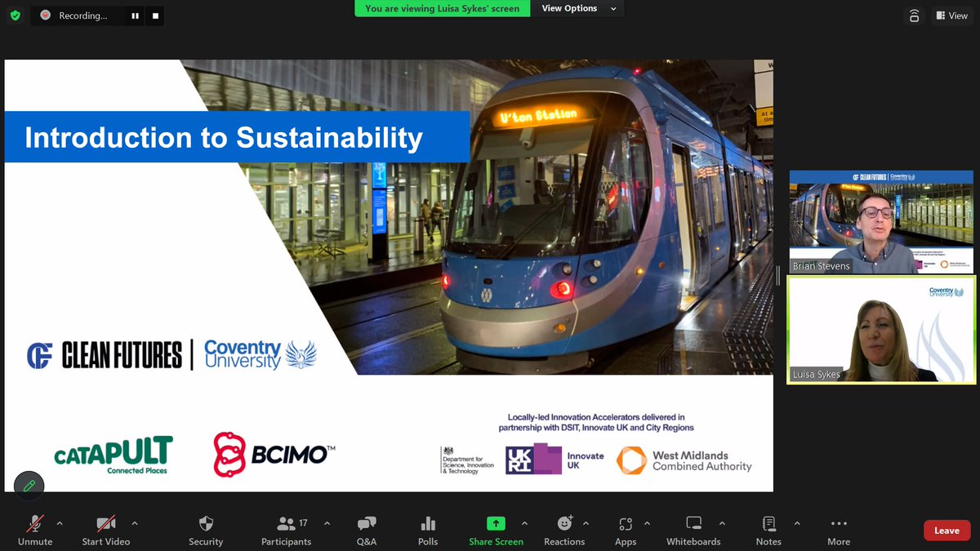Click the 'Introduction to Sustainability' slide title
Screen dimensions: 980x551
click(224, 138)
